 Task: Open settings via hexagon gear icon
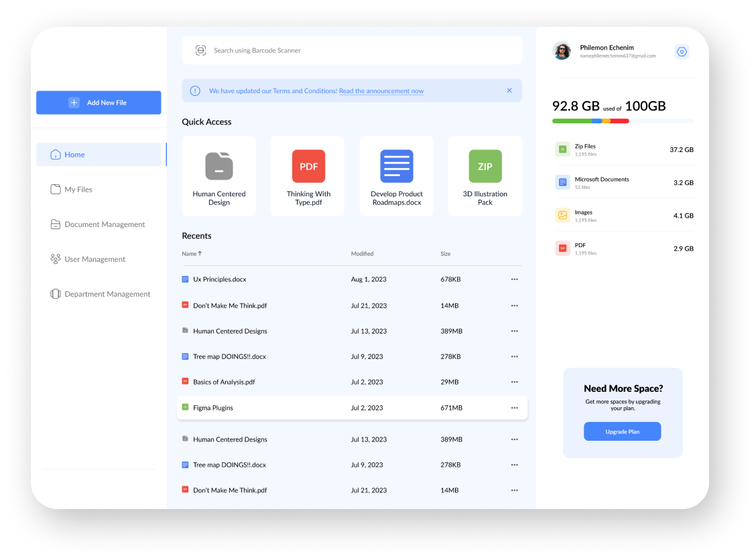point(682,52)
